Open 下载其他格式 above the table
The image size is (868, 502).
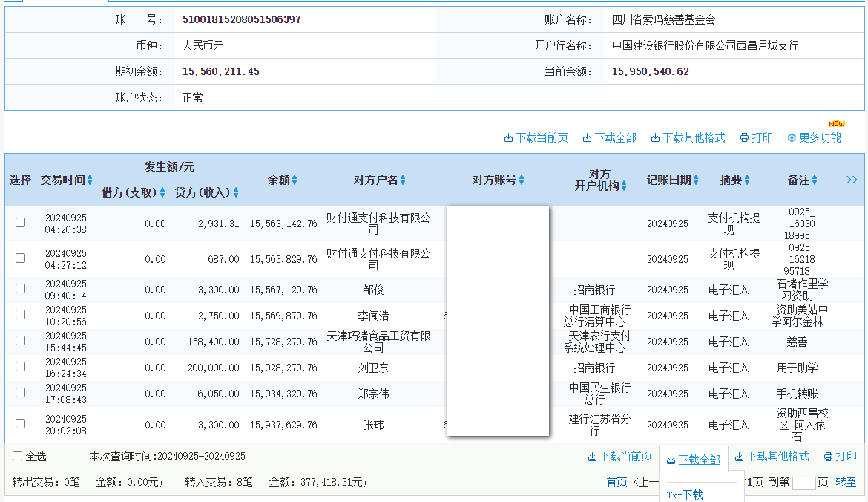coord(688,137)
